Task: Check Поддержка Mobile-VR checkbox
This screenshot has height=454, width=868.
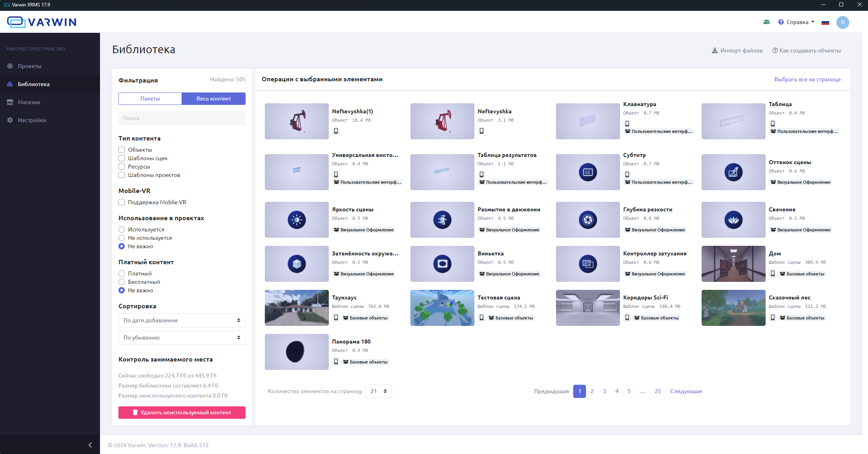Action: tap(122, 202)
